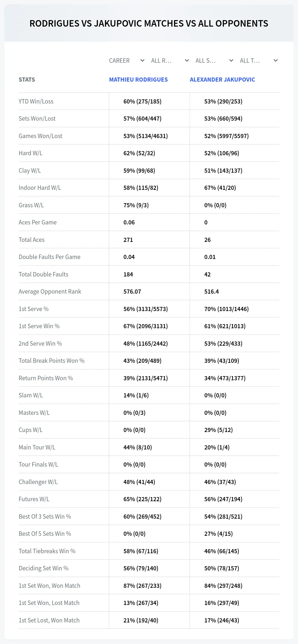Click Rodrigues' Deciding Set Win % value
The width and height of the screenshot is (298, 644).
[x=141, y=568]
